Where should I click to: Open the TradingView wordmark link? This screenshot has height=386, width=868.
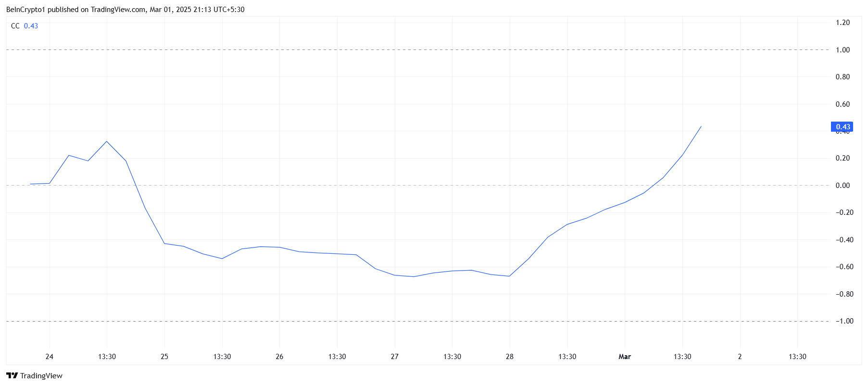tap(41, 375)
